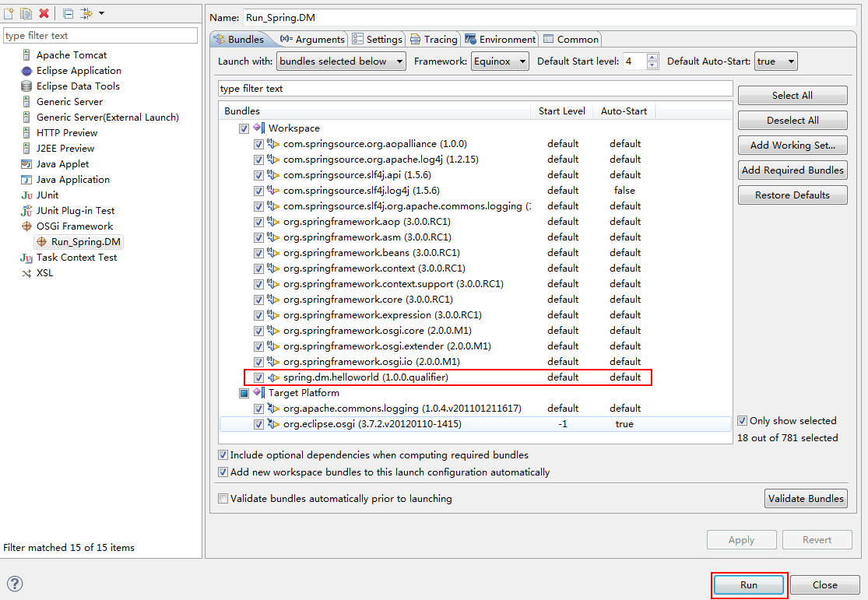Image resolution: width=868 pixels, height=600 pixels.
Task: Click the JUnit Plug-in Test icon
Action: click(x=26, y=210)
